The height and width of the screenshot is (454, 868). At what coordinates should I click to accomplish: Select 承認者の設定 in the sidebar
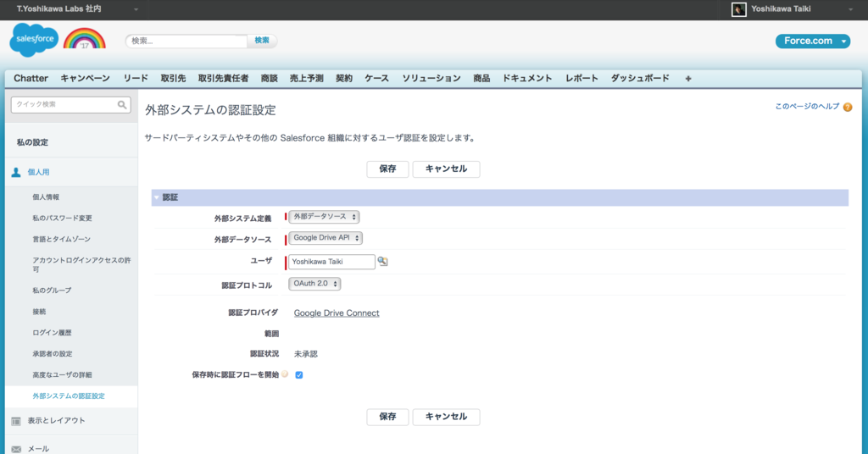[x=52, y=354]
